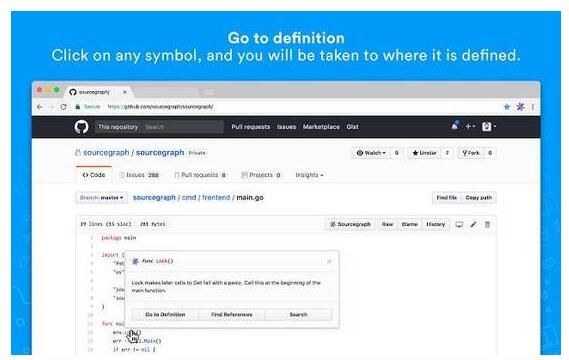View the Raw file
The image size is (569, 360).
click(387, 224)
